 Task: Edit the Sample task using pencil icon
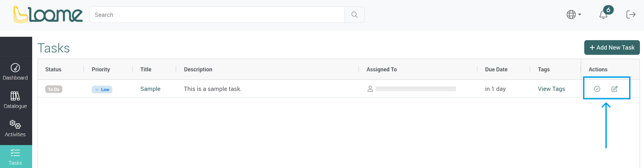pos(615,89)
